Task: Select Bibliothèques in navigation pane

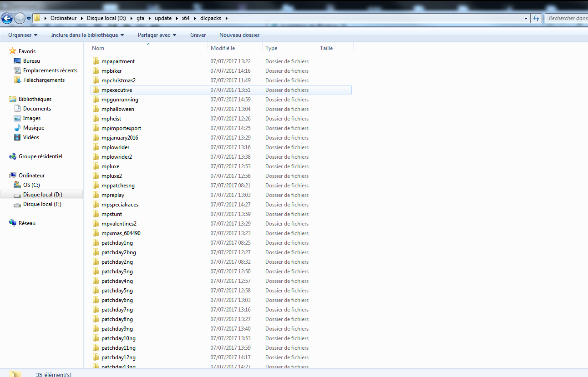Action: (x=35, y=99)
